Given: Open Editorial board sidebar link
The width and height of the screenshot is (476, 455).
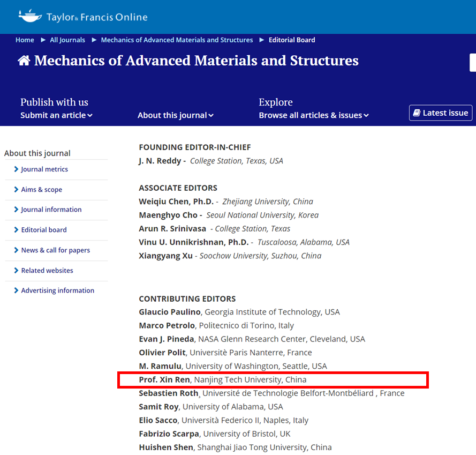Looking at the screenshot, I should click(44, 230).
